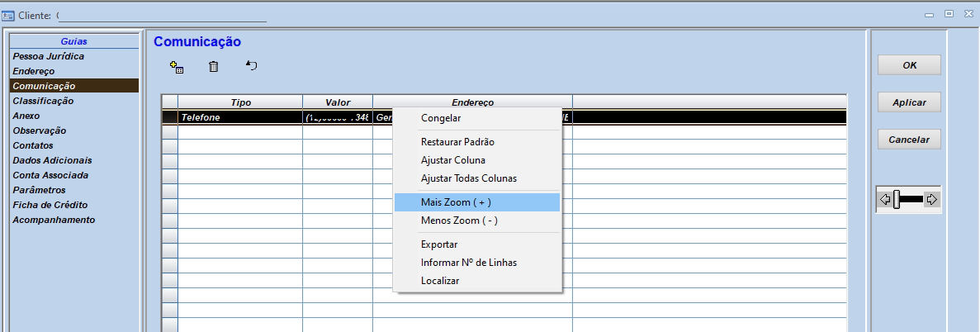The width and height of the screenshot is (980, 332).
Task: Click the add new record icon
Action: pos(176,67)
